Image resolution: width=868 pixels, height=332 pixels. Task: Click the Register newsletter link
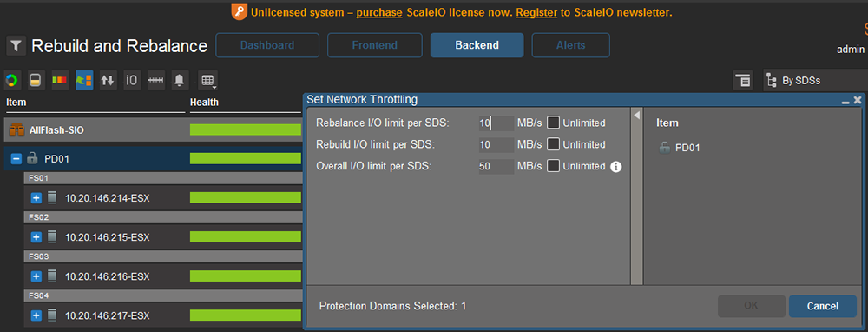(x=536, y=12)
